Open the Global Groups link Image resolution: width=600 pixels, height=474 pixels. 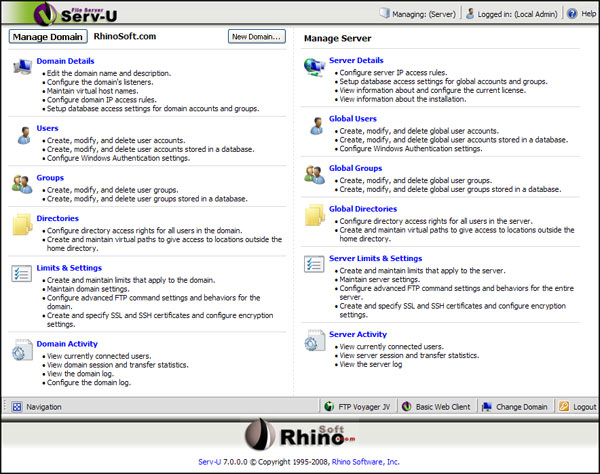pos(355,168)
